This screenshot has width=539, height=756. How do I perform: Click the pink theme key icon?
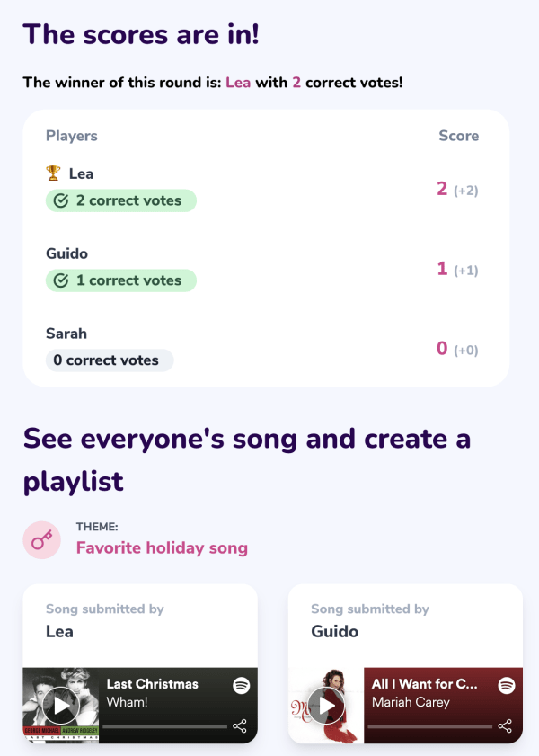[x=42, y=540]
